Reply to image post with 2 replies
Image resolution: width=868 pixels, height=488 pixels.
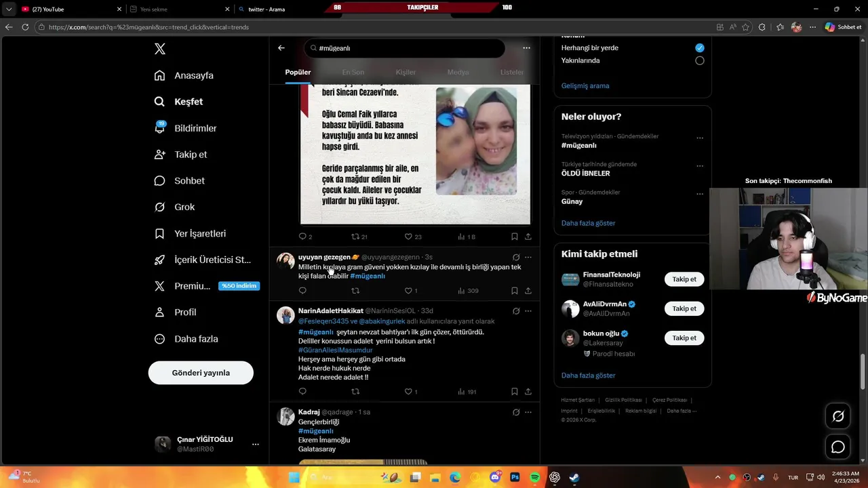[305, 237]
